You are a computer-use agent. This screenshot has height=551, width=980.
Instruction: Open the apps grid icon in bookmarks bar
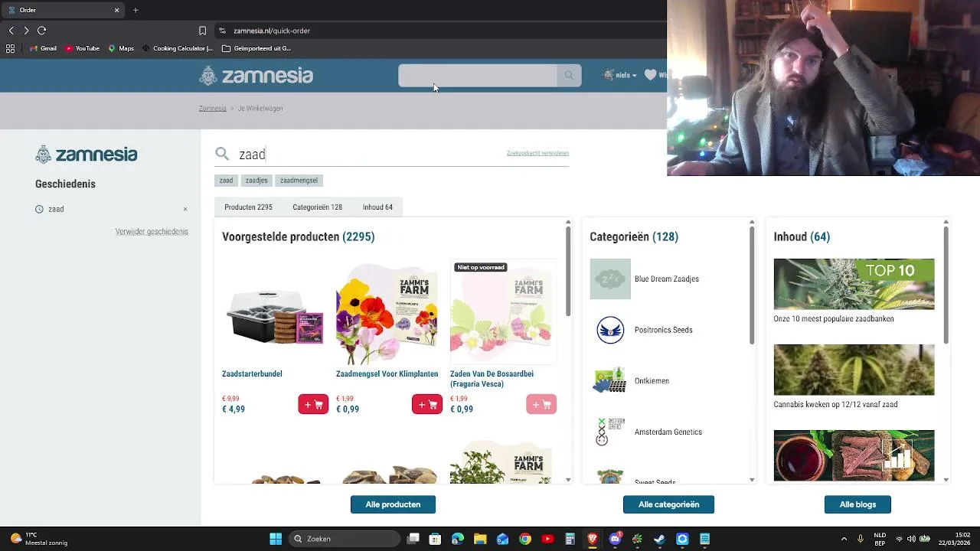[x=10, y=48]
